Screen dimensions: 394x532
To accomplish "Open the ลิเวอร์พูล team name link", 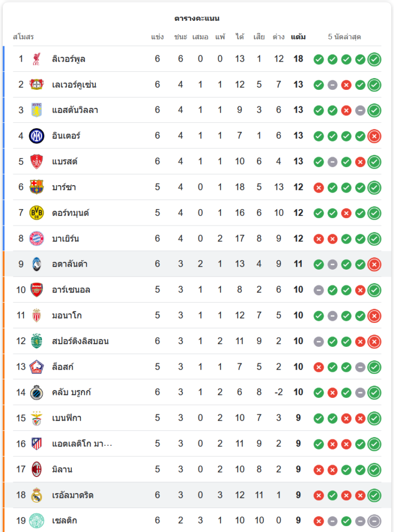I will point(69,59).
